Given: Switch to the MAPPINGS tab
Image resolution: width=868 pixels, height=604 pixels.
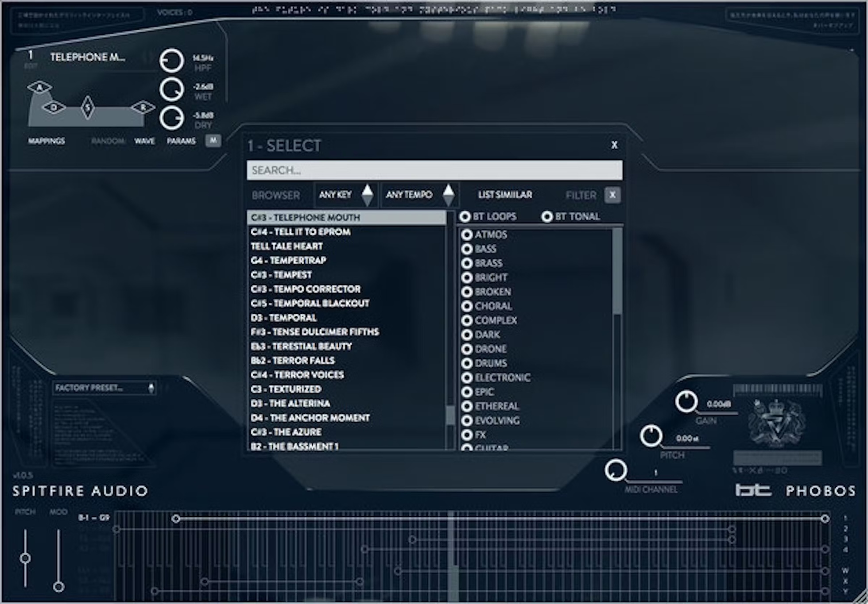Looking at the screenshot, I should (x=46, y=141).
